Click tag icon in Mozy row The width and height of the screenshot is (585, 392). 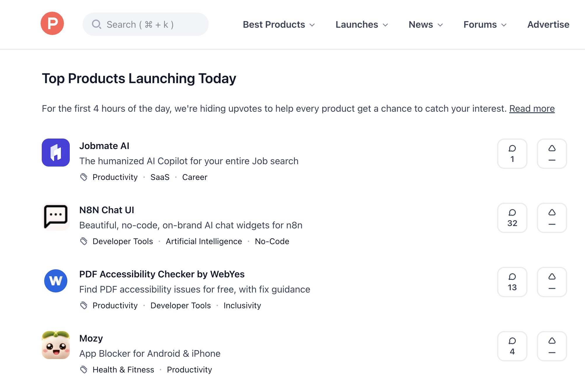coord(84,370)
